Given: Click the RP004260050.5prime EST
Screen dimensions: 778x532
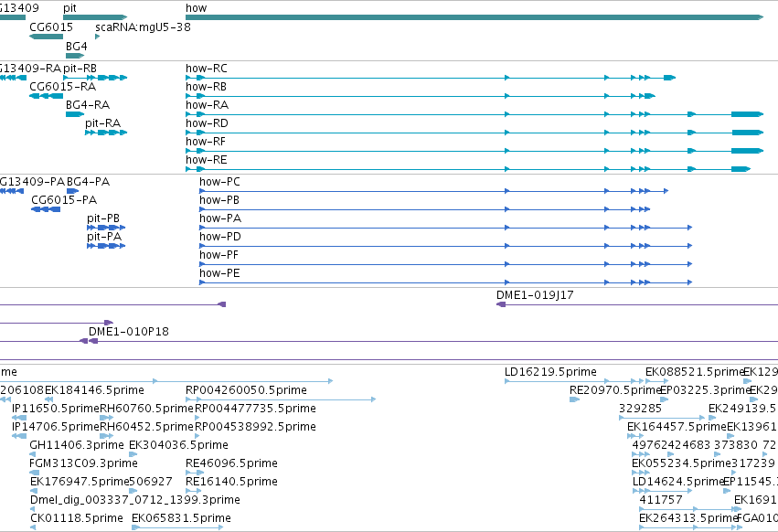Looking at the screenshot, I should (281, 399).
